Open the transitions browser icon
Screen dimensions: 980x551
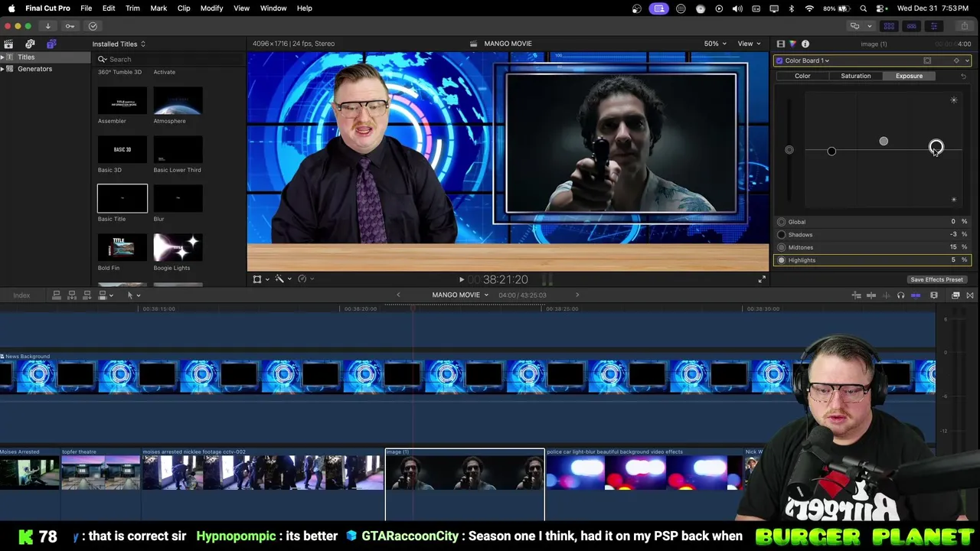coord(970,295)
